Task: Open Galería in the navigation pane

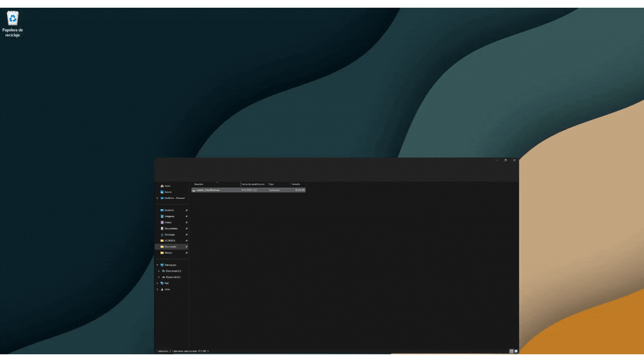Action: [x=168, y=192]
